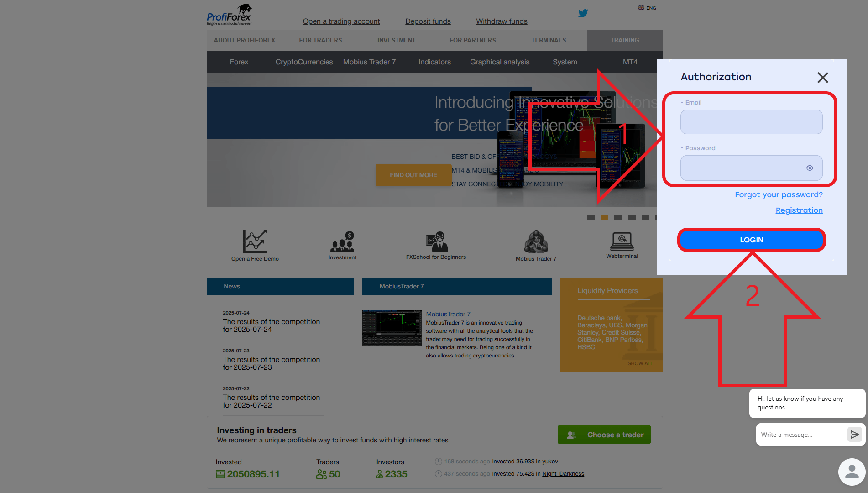Select Indicators in the submenu
The image size is (868, 493).
[x=434, y=62]
